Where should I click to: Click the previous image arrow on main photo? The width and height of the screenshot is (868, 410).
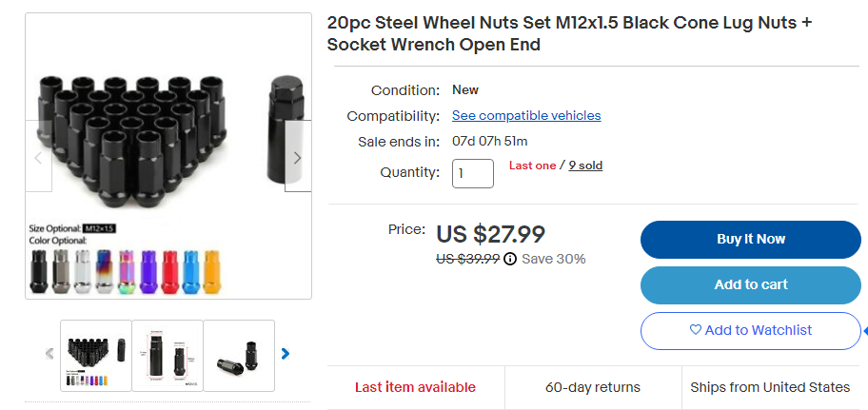[x=39, y=157]
